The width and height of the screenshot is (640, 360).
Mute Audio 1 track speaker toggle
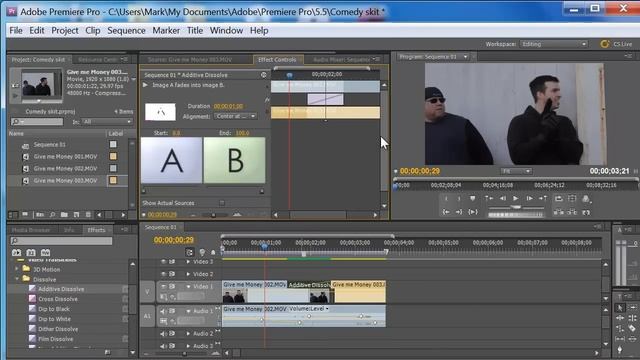pos(163,311)
